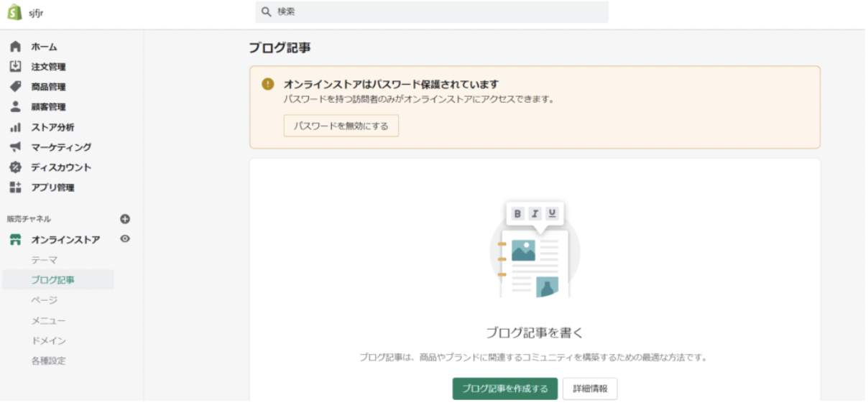Open ストア分析 in sidebar
The height and width of the screenshot is (405, 868).
pos(52,127)
